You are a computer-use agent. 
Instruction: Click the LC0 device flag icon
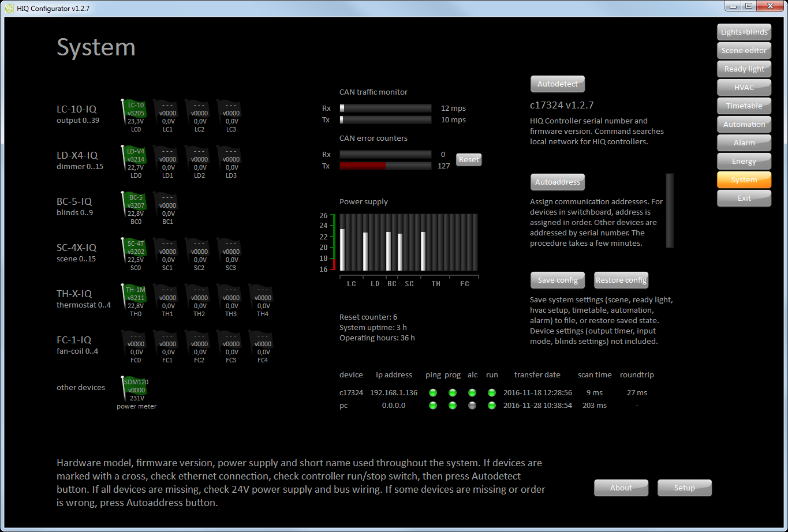click(136, 113)
